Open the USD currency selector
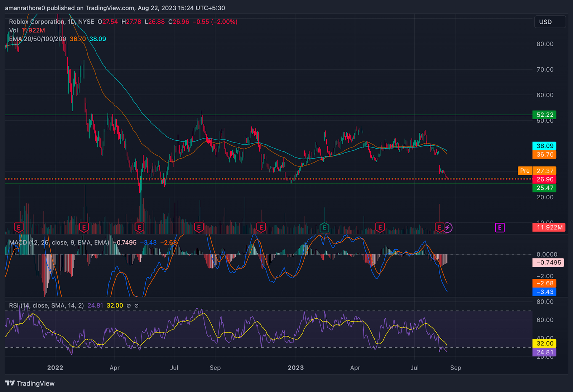 pyautogui.click(x=550, y=22)
